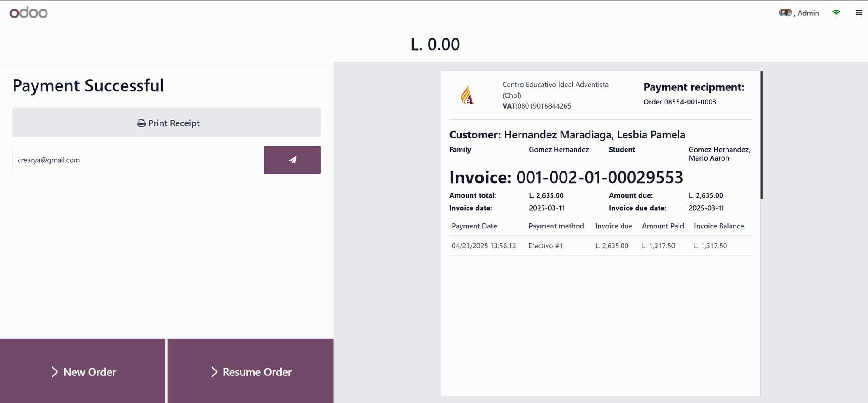Click the Payment Successful heading
This screenshot has height=403, width=868.
[88, 85]
